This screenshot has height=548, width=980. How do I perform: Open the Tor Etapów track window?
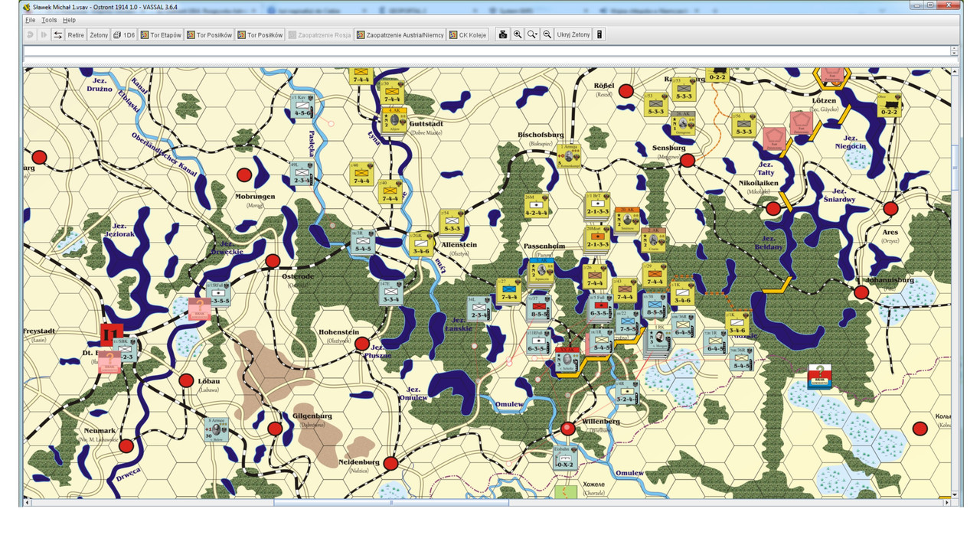[162, 35]
